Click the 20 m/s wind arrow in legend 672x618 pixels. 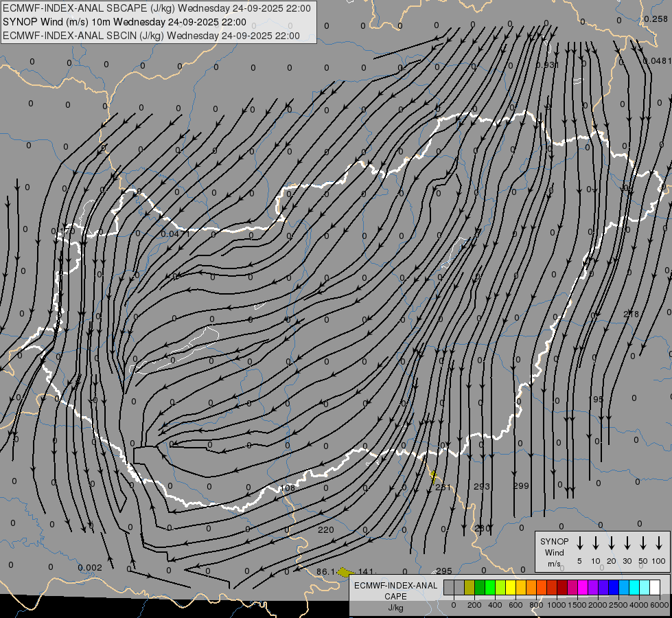pos(611,543)
